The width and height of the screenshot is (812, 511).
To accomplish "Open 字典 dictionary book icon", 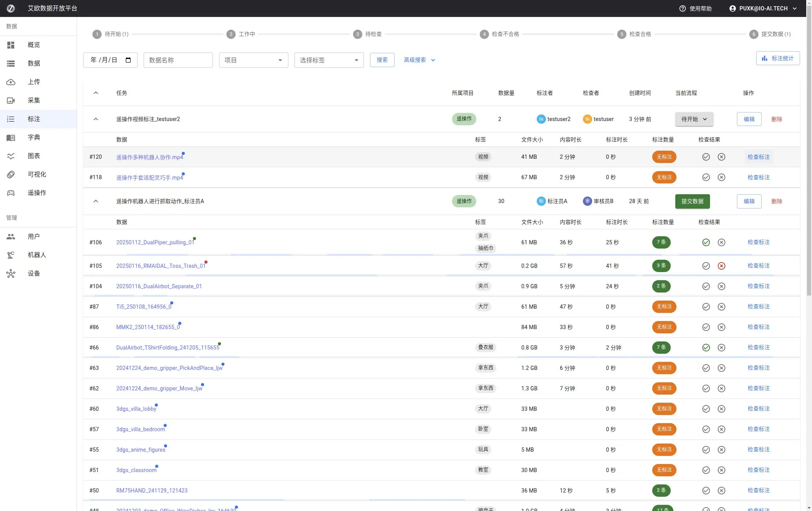I will point(11,138).
